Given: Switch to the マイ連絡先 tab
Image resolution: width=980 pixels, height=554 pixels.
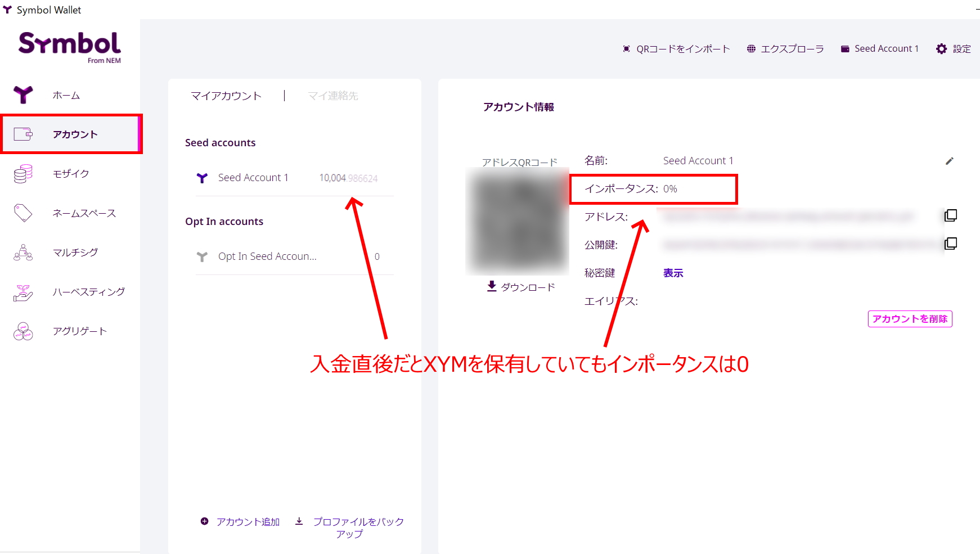Looking at the screenshot, I should [x=332, y=96].
